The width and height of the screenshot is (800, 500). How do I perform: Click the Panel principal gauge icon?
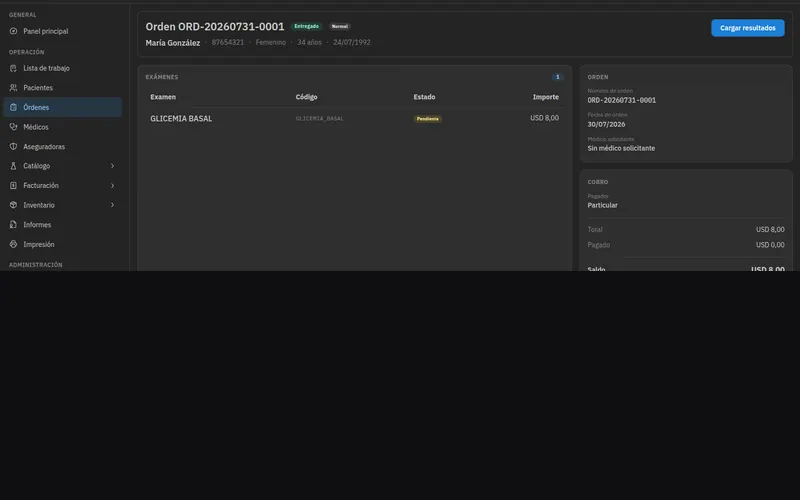click(13, 31)
